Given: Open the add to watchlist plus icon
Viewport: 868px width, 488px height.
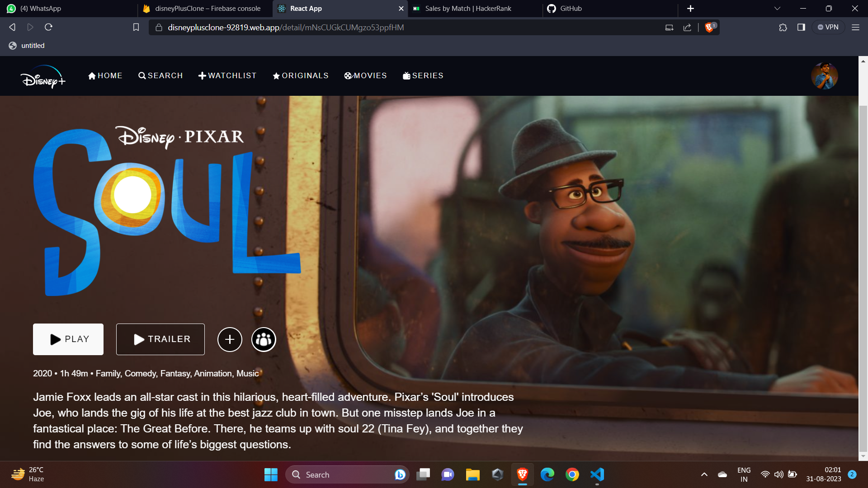Looking at the screenshot, I should 230,339.
